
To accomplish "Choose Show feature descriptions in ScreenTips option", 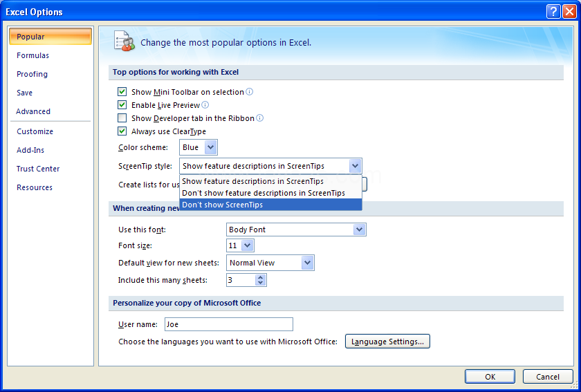I will click(x=270, y=181).
